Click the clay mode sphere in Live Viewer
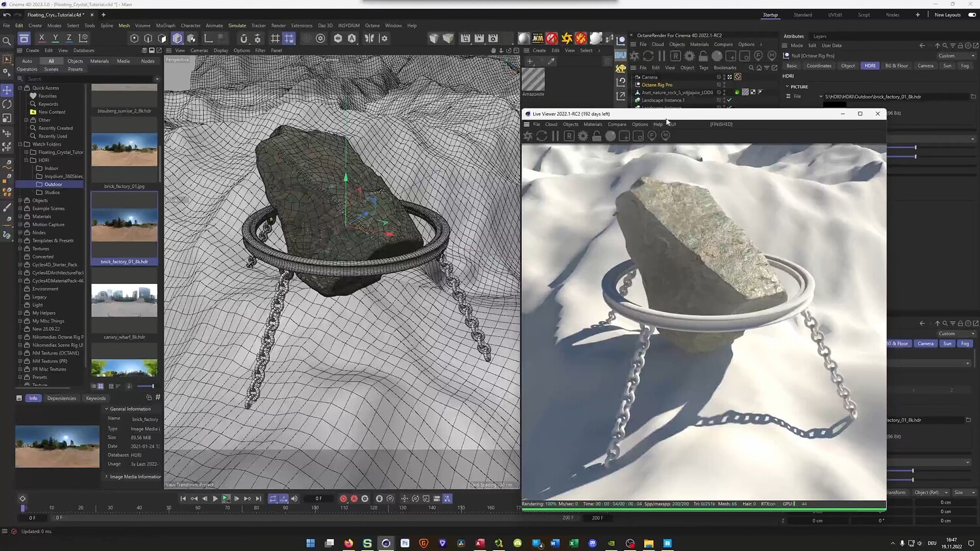Image resolution: width=980 pixels, height=551 pixels. point(610,136)
